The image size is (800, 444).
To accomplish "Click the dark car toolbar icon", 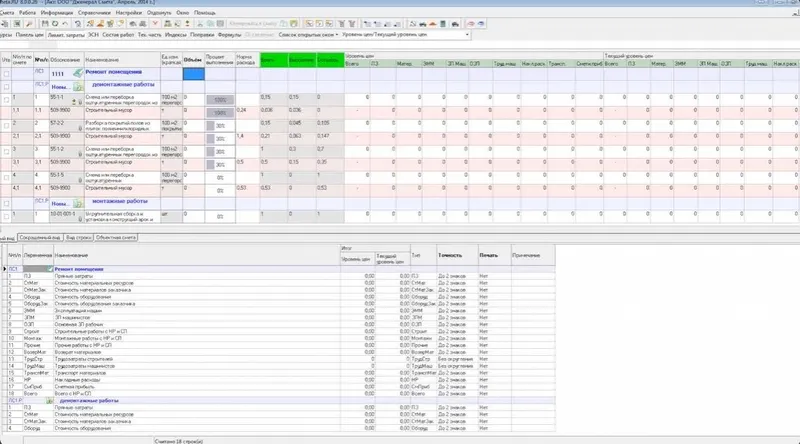I will pyautogui.click(x=455, y=24).
